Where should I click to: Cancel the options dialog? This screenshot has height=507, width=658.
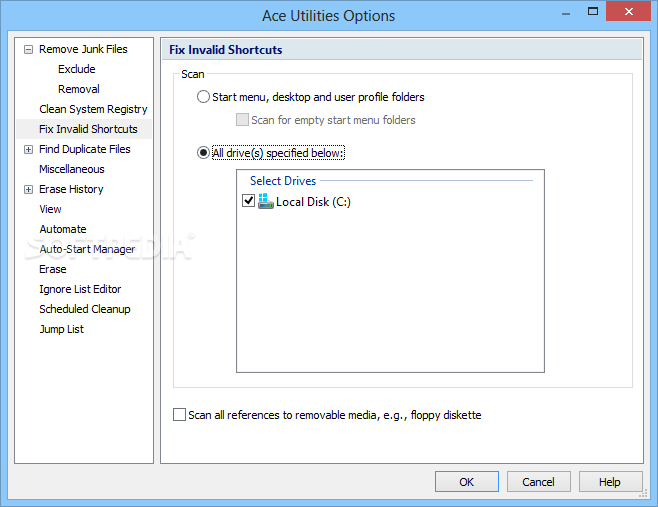tap(538, 481)
